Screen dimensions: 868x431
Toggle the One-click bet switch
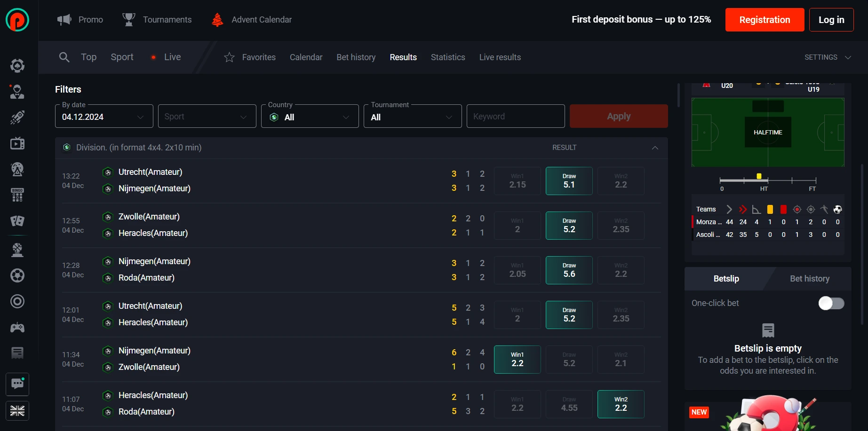click(x=831, y=303)
